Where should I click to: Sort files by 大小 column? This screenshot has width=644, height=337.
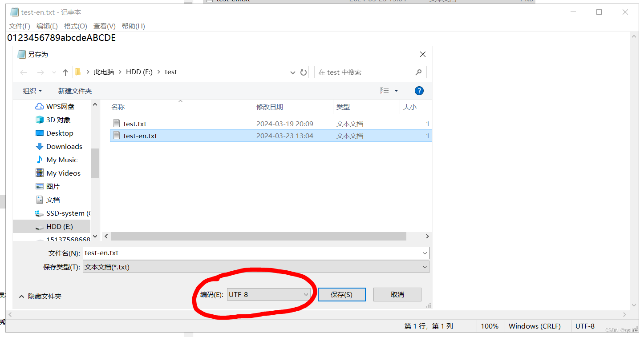click(x=410, y=107)
